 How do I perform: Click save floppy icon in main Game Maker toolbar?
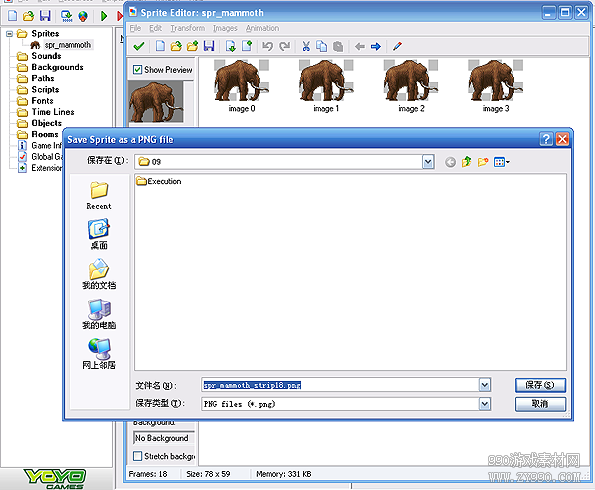click(x=45, y=16)
